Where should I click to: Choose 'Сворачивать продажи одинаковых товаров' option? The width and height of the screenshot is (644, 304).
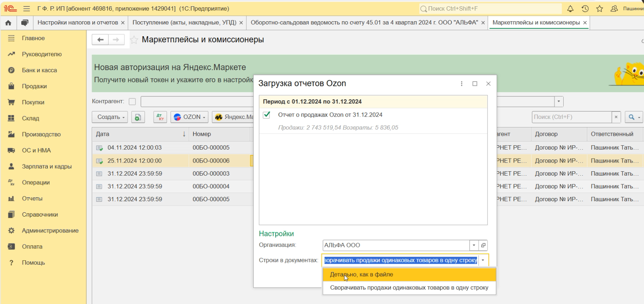click(409, 288)
